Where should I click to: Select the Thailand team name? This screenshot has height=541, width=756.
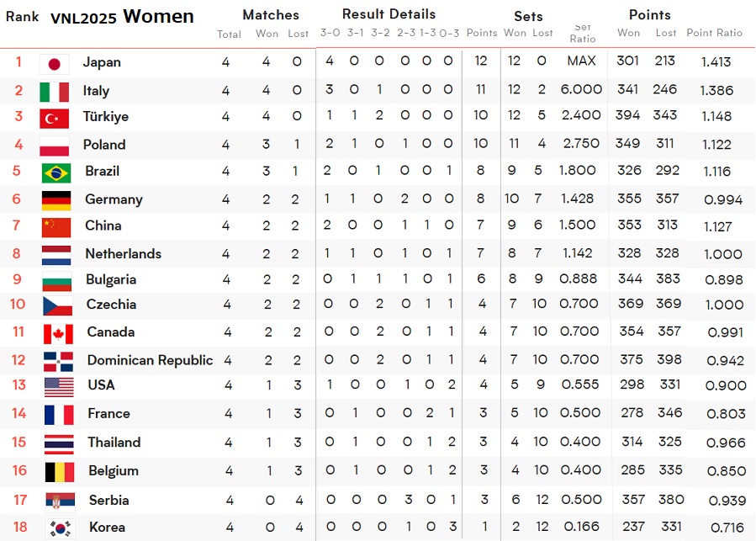pos(114,442)
